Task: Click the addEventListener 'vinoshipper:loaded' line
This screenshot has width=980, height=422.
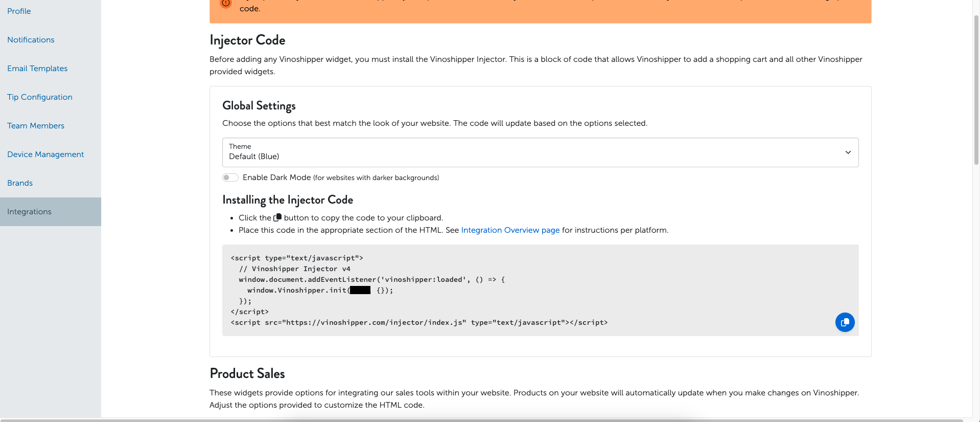Action: pyautogui.click(x=371, y=280)
